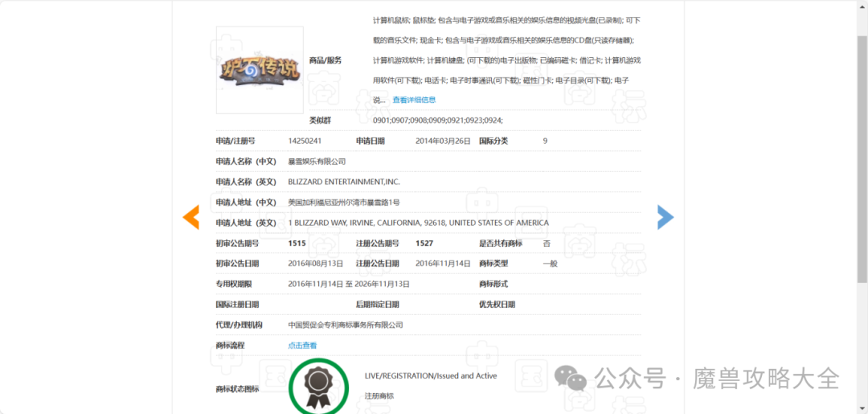The width and height of the screenshot is (868, 414).
Task: Go to previous record with orange left arrow
Action: tap(191, 217)
